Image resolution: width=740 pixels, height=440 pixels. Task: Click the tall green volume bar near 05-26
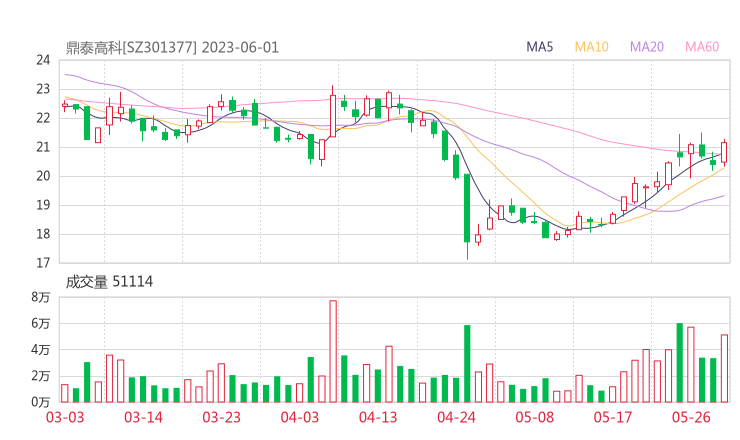pyautogui.click(x=680, y=363)
